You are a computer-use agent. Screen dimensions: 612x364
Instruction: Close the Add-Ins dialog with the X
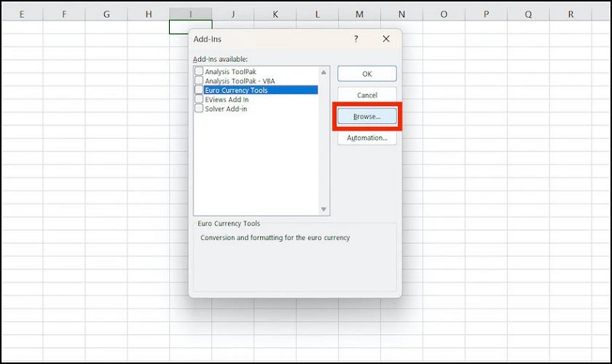click(386, 38)
